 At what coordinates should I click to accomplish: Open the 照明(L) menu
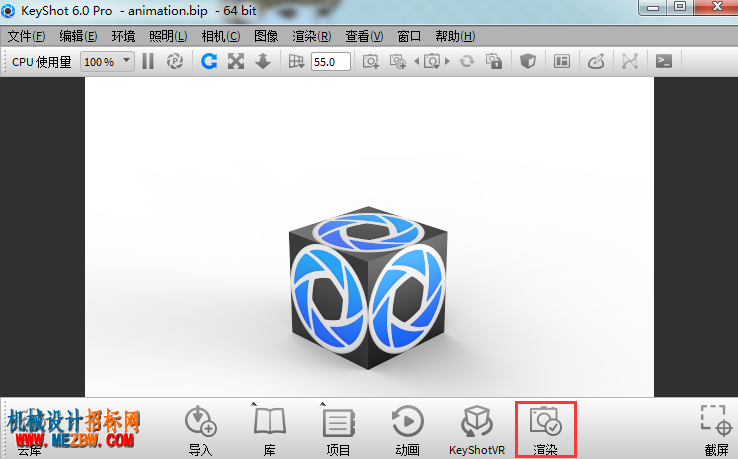[168, 36]
